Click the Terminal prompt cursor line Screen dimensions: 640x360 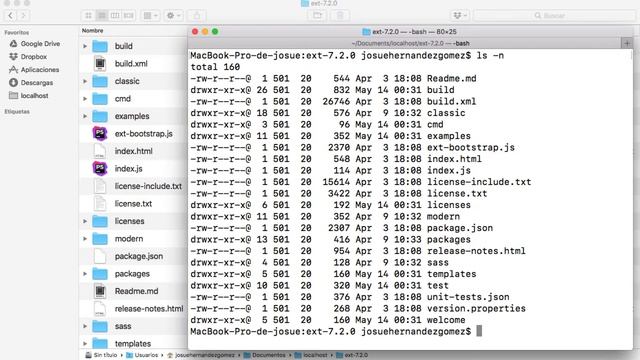pyautogui.click(x=336, y=331)
